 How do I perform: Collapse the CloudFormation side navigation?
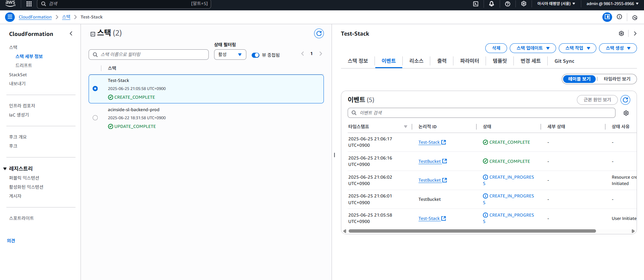pos(71,34)
